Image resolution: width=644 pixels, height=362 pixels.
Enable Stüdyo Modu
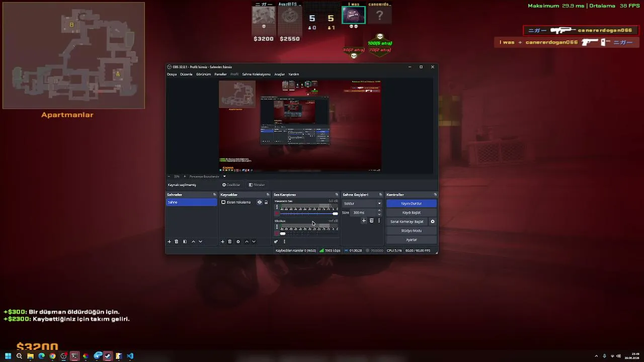(x=412, y=231)
